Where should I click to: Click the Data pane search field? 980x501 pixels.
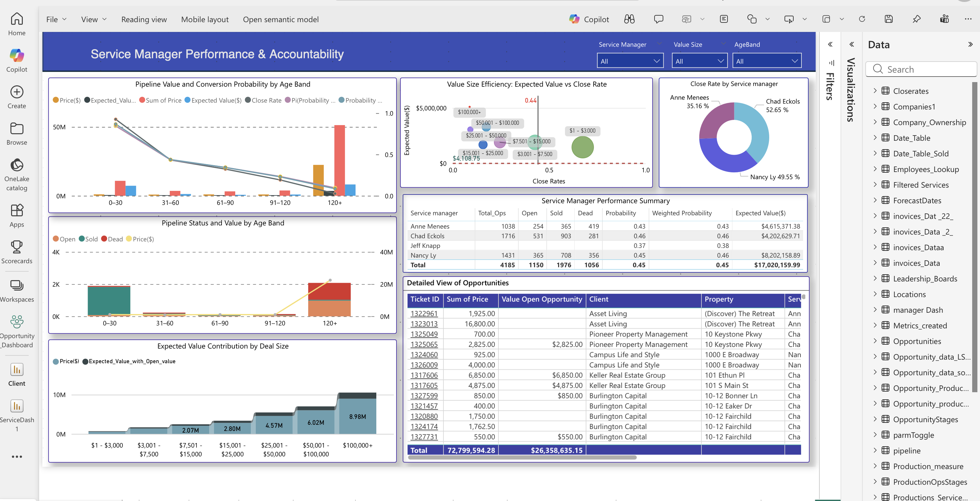(x=921, y=69)
